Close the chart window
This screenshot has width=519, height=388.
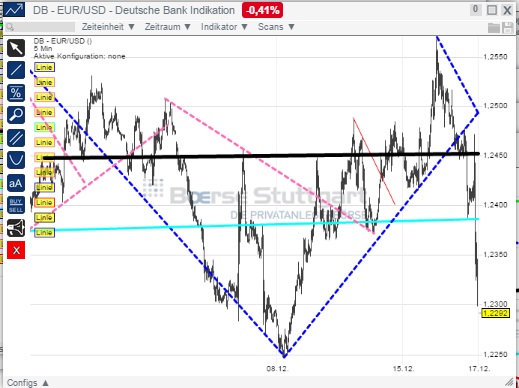point(507,10)
